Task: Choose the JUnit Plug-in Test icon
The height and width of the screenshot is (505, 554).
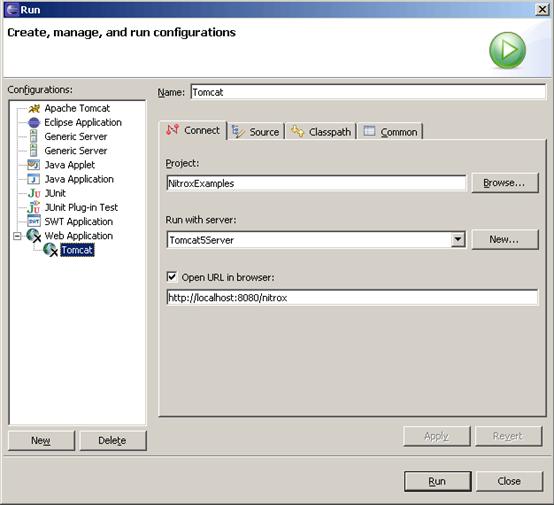Action: 34,207
